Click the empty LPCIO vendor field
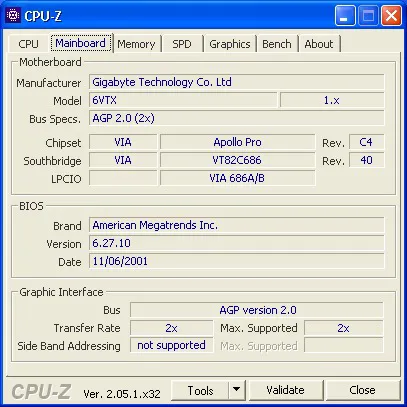407x407 pixels. [123, 178]
